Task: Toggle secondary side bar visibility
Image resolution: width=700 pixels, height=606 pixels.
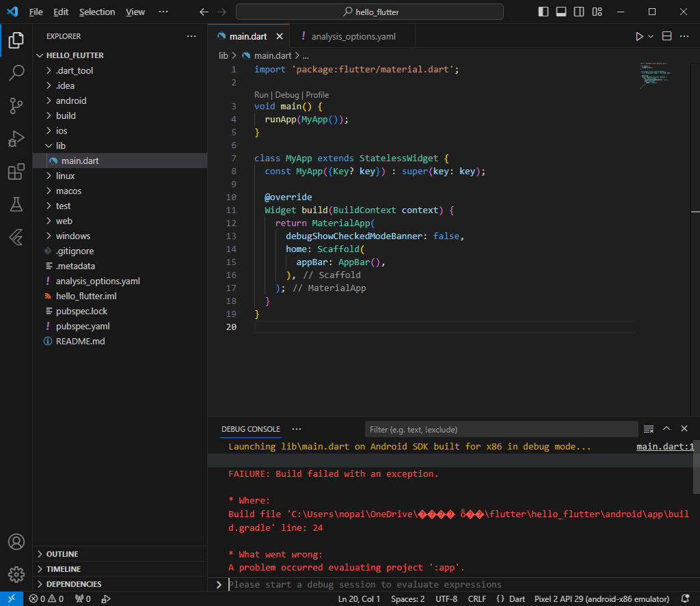Action: pos(579,12)
